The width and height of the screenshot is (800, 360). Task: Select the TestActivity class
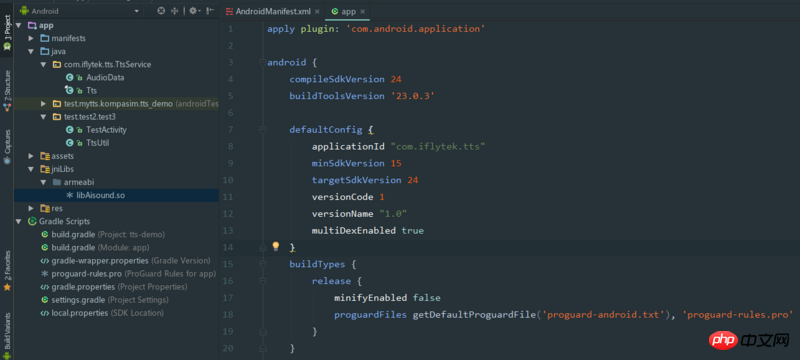tap(106, 130)
